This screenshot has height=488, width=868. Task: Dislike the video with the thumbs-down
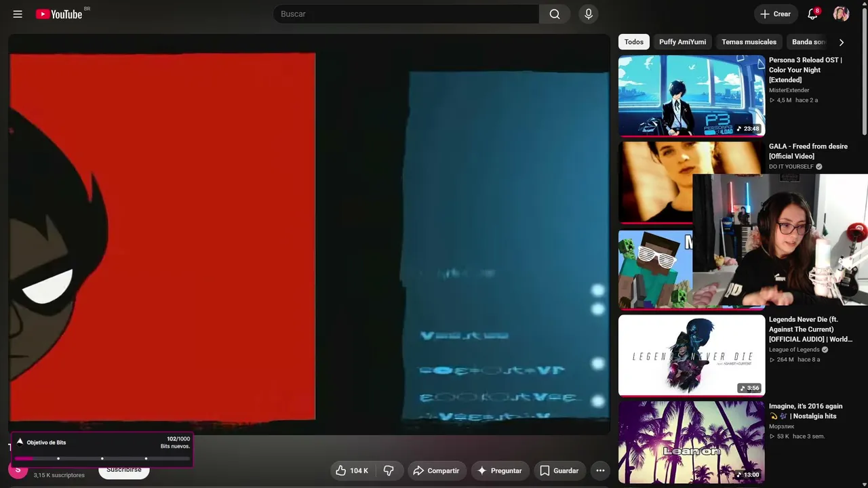(x=389, y=470)
